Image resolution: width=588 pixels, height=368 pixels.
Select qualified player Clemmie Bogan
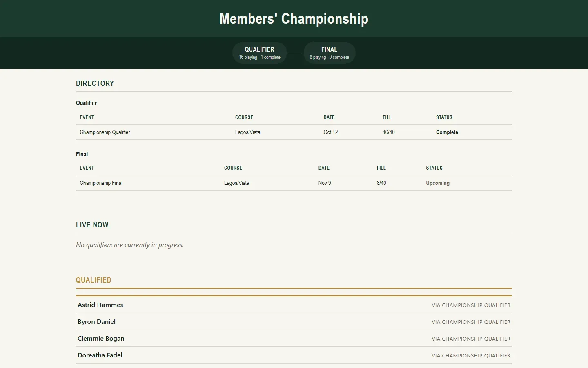click(x=101, y=339)
